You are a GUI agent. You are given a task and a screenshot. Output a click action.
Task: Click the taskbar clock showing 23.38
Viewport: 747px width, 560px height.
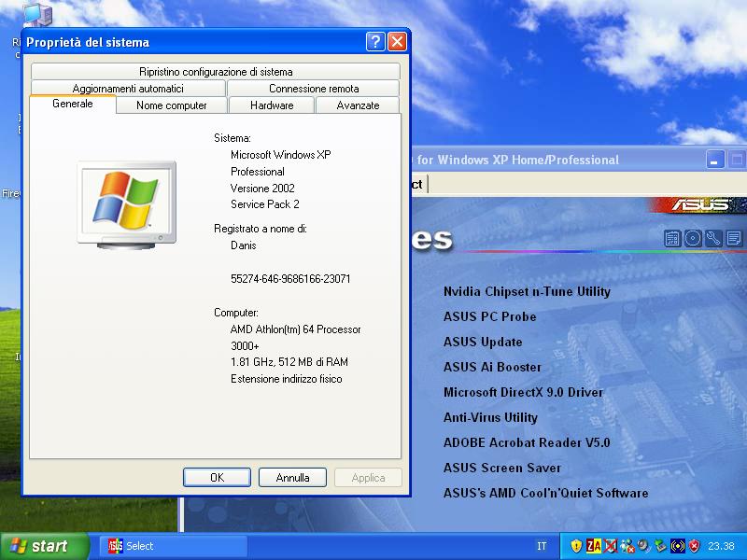(721, 546)
